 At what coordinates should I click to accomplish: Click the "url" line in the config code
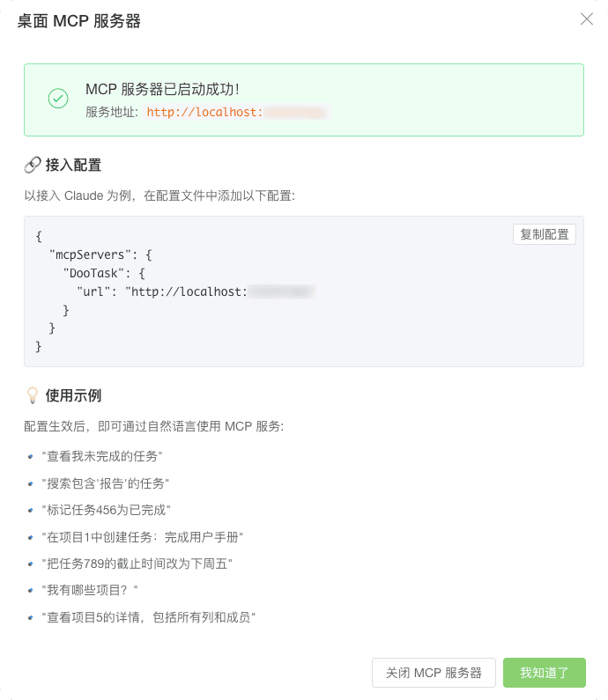coord(194,291)
